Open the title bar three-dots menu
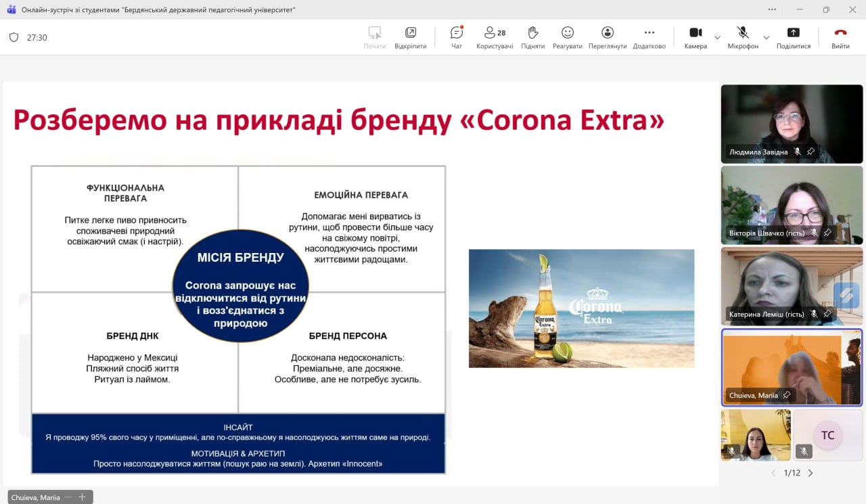Image resolution: width=866 pixels, height=504 pixels. tap(772, 9)
